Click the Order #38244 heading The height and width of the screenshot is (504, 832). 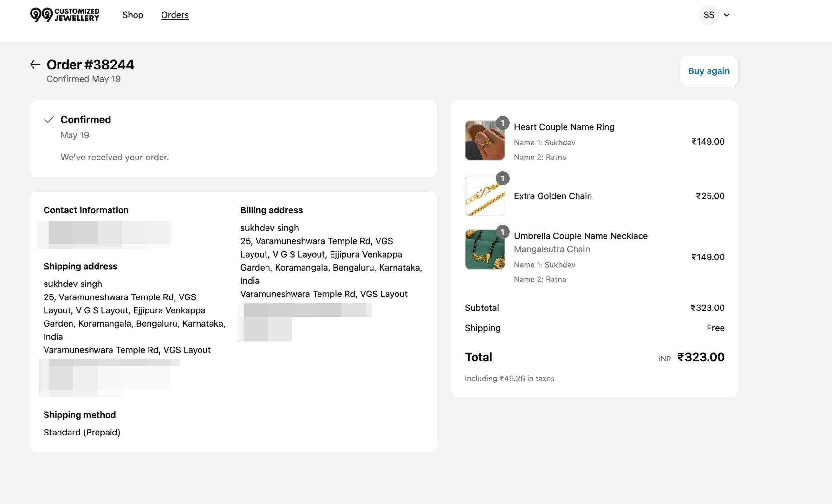click(x=90, y=64)
